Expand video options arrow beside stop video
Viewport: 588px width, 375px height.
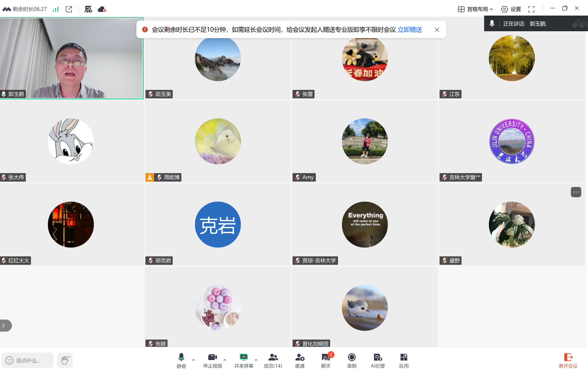click(225, 360)
